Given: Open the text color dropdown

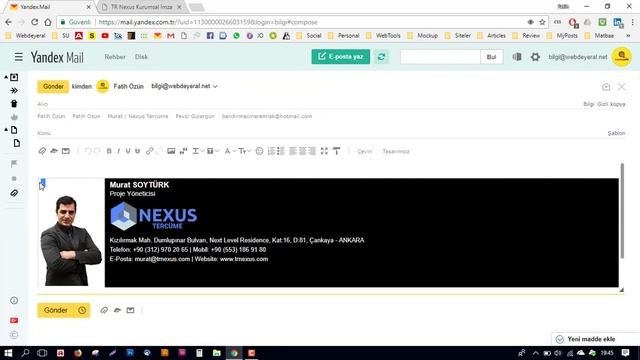Looking at the screenshot, I should [198, 151].
